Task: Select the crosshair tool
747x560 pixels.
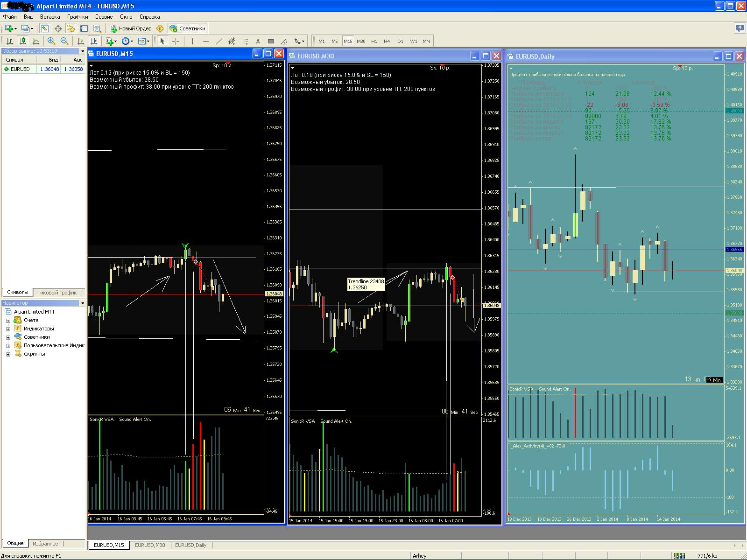Action: (x=176, y=41)
